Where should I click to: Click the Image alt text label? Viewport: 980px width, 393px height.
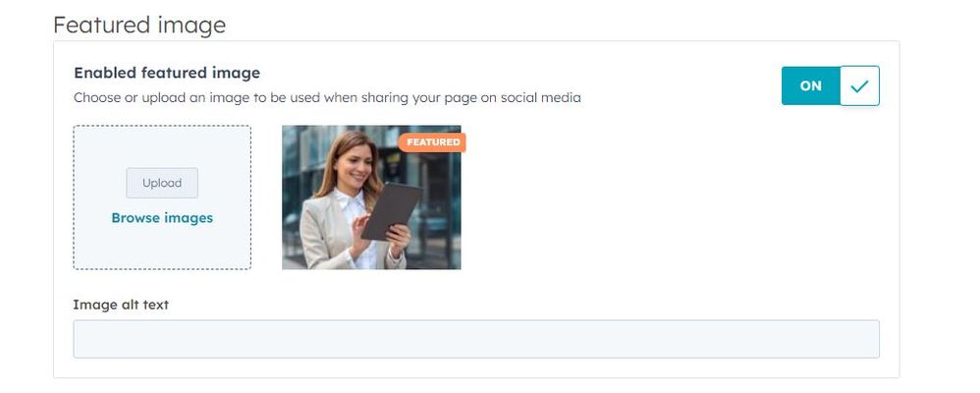point(121,305)
